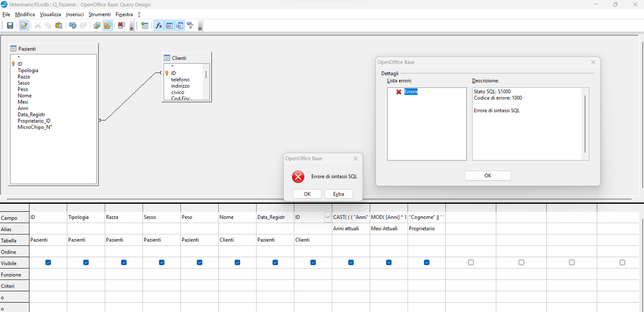
Task: Open the File menu
Action: pos(6,14)
